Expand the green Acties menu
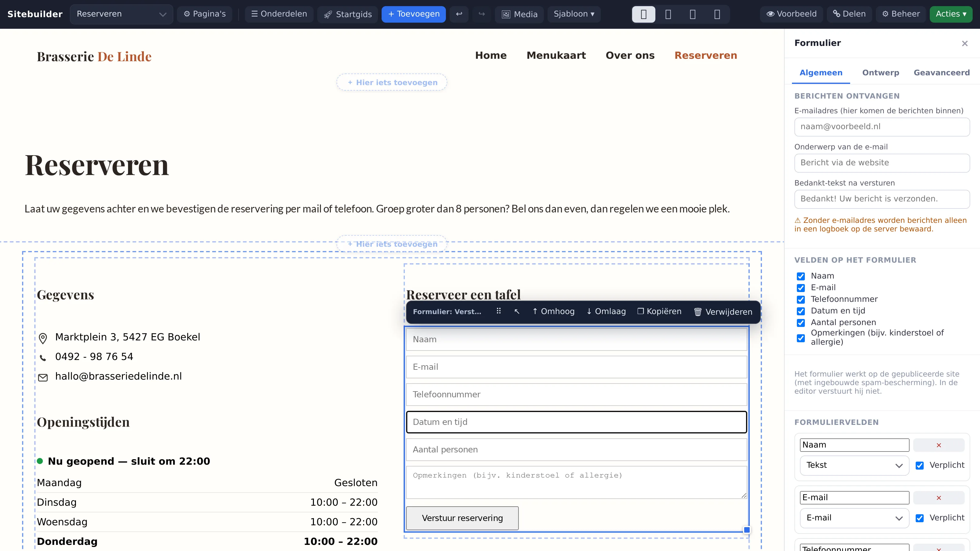Screen dimensions: 980x551 click(x=951, y=14)
